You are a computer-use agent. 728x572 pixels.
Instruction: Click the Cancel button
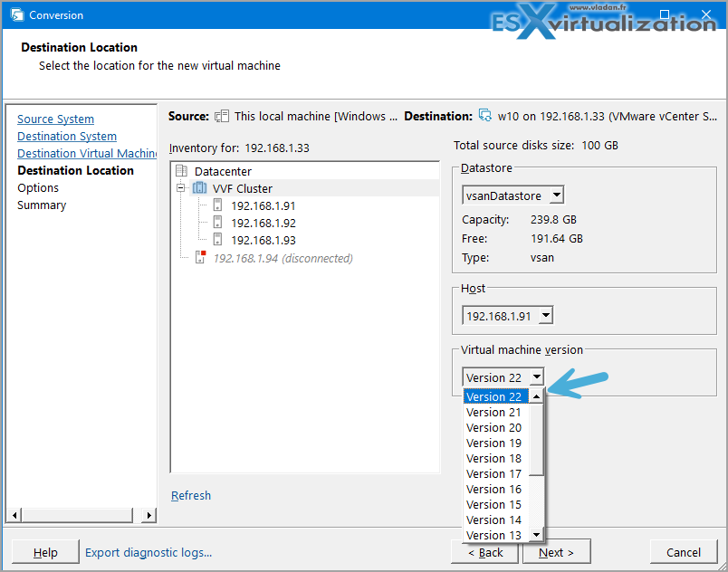(x=684, y=551)
